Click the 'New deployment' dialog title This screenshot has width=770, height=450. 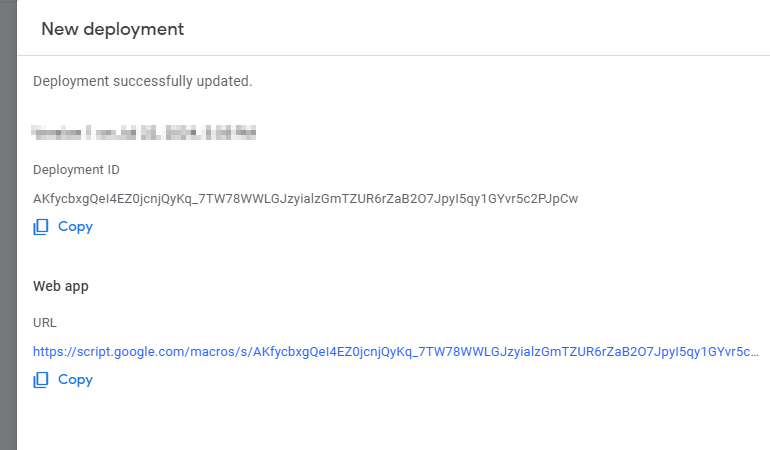tap(112, 29)
